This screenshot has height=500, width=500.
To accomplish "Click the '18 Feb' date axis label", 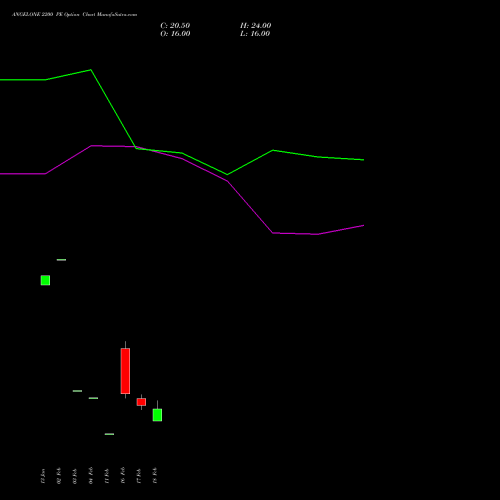I will tap(155, 475).
